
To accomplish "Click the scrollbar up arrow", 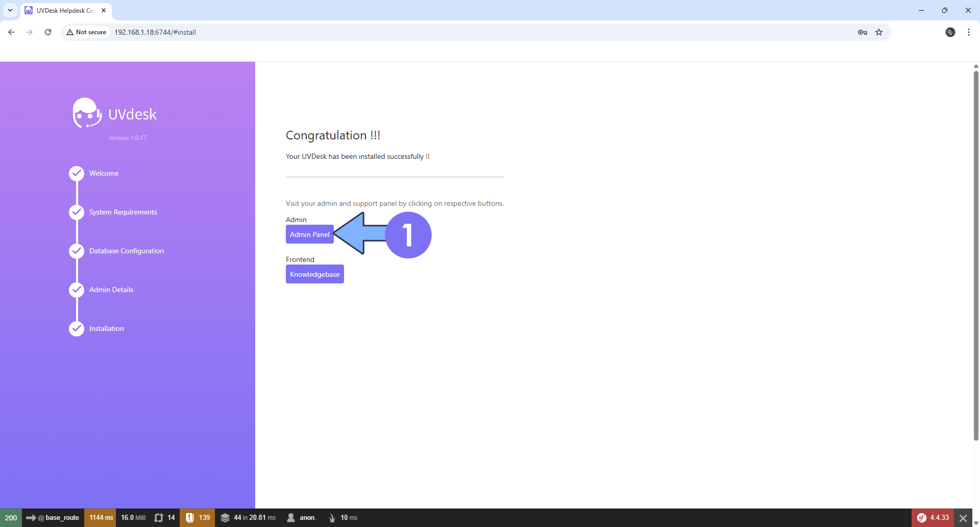I will [976, 66].
